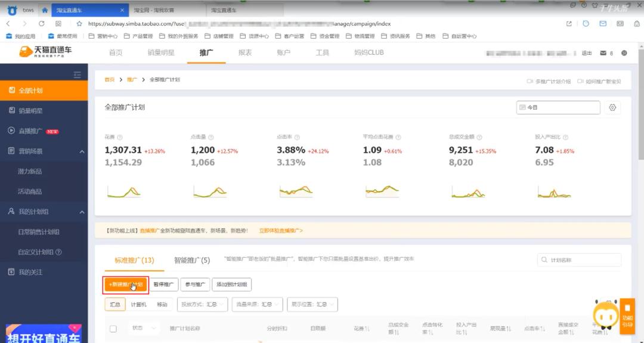Open the yellow mascot assistant
The width and height of the screenshot is (644, 343).
pyautogui.click(x=605, y=316)
